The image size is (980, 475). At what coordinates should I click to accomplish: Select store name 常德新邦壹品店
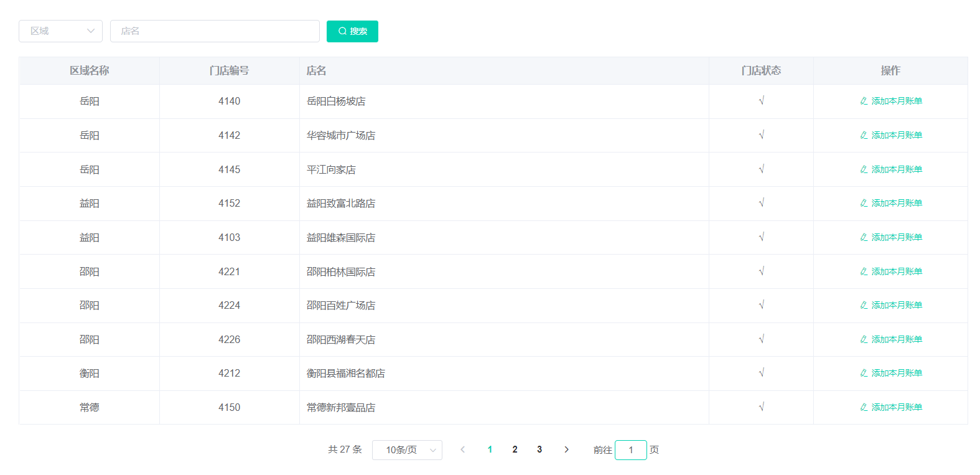click(341, 408)
